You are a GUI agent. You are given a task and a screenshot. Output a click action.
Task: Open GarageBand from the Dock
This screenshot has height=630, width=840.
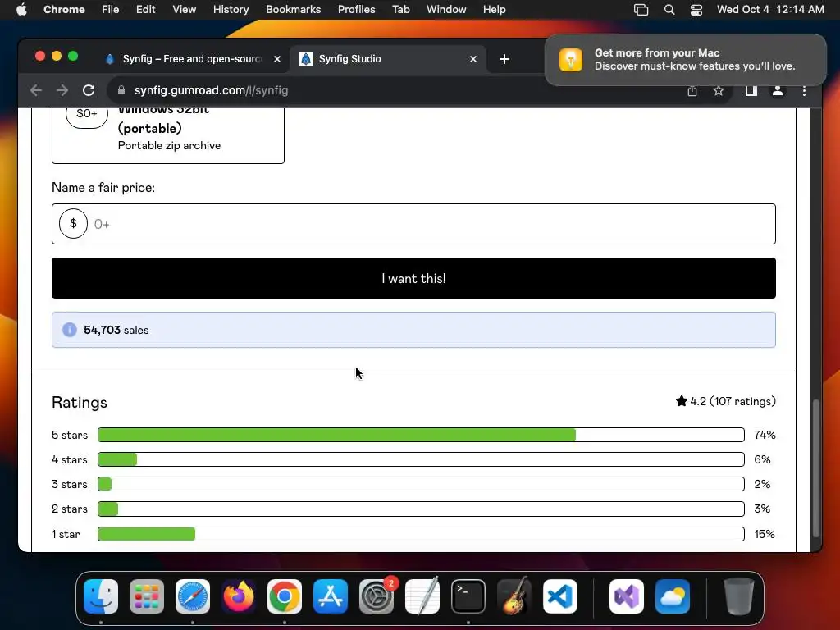pyautogui.click(x=514, y=596)
